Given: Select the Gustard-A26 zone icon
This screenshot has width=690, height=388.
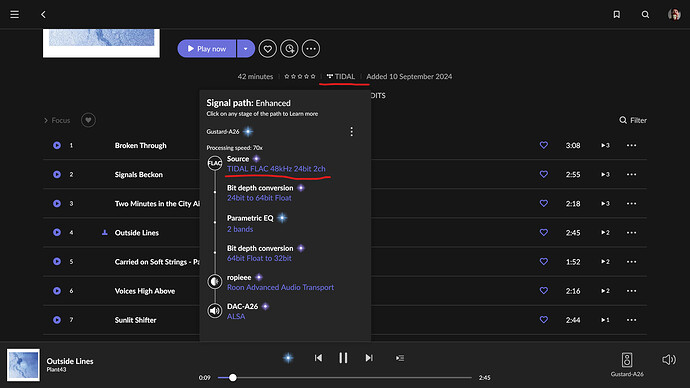Looking at the screenshot, I should [x=627, y=360].
